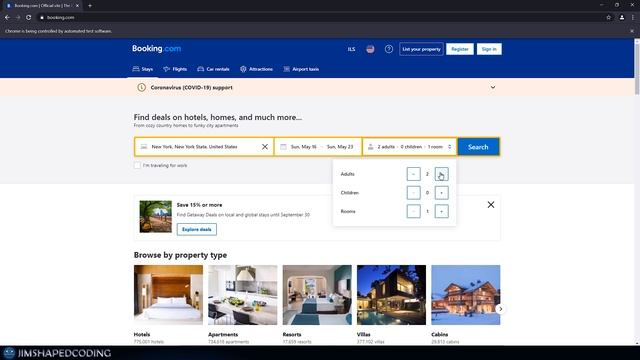Open the Sun, May 23 check-out date

pyautogui.click(x=340, y=147)
